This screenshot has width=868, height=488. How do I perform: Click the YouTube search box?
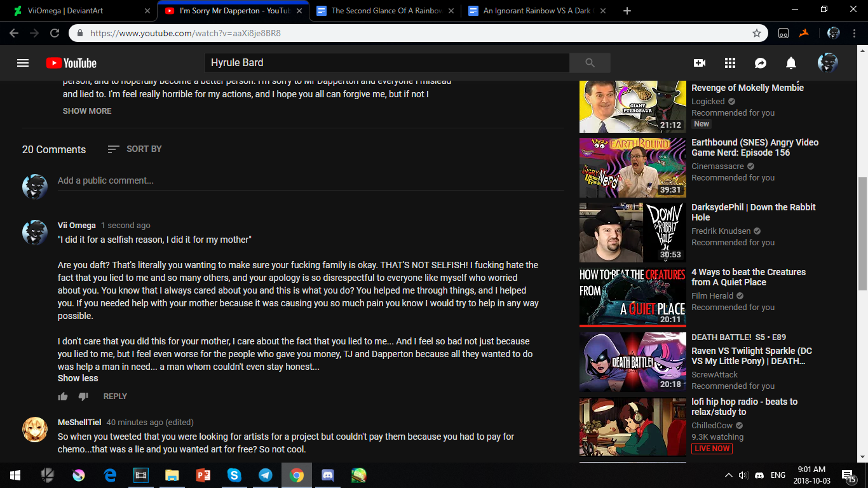tap(387, 63)
